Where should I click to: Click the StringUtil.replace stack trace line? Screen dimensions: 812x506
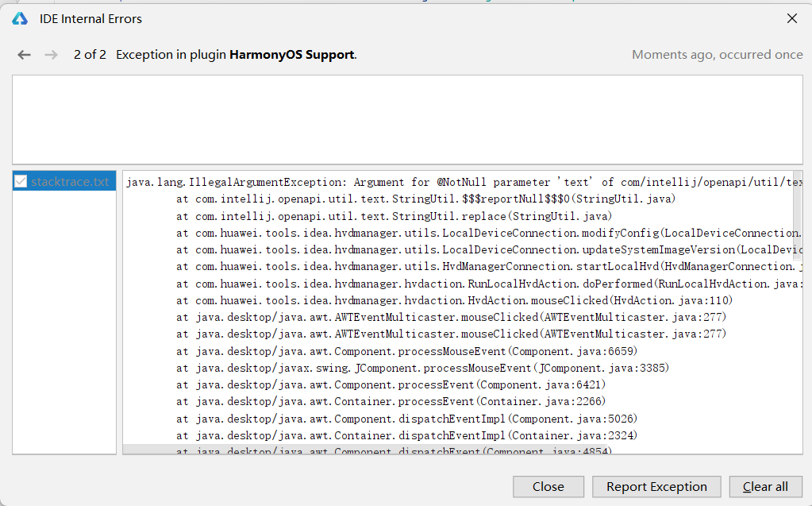394,216
